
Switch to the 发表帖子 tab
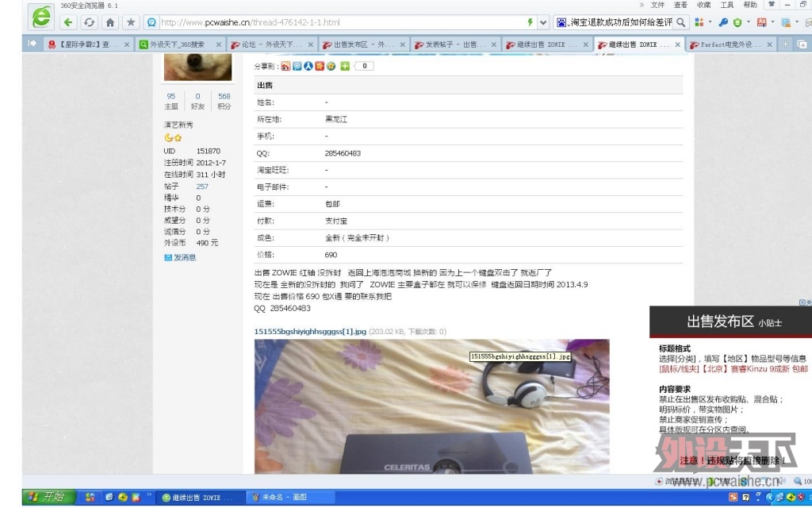coord(455,44)
